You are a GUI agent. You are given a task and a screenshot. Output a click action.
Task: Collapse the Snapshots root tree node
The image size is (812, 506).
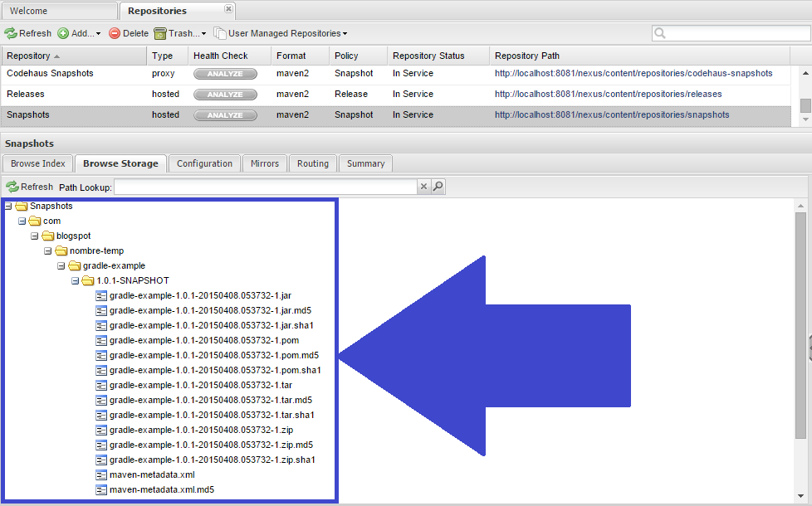click(x=8, y=207)
